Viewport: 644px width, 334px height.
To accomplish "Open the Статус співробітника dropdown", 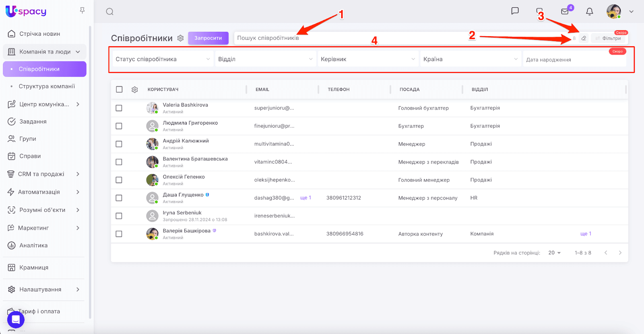I will coord(163,59).
